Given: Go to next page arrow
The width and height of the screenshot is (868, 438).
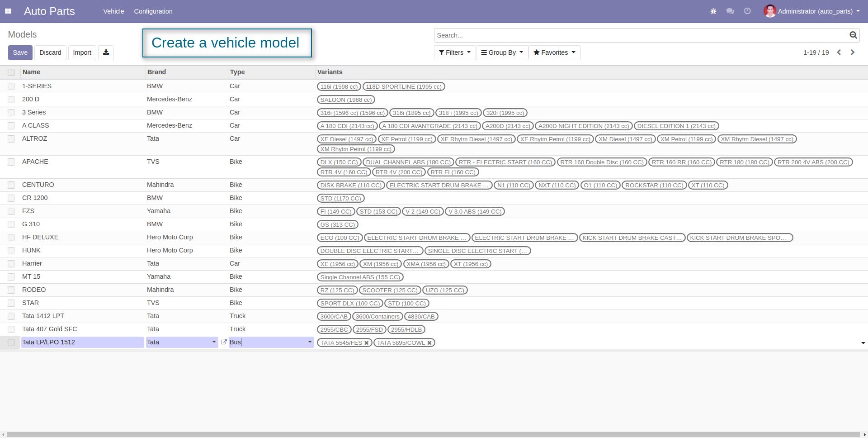Looking at the screenshot, I should pyautogui.click(x=853, y=52).
